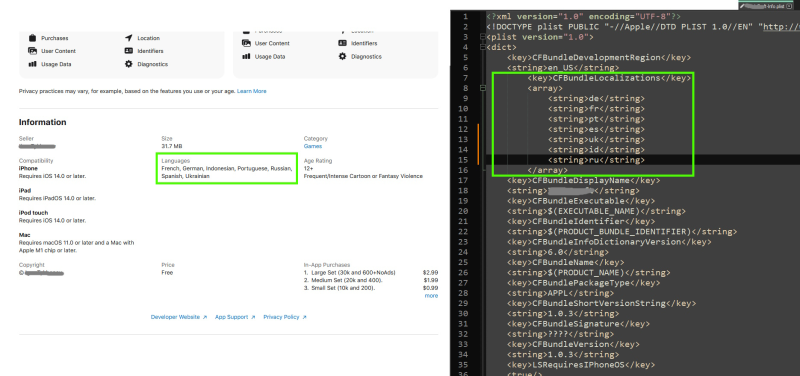Screen dimensions: 800x376
Task: Open the App Support link
Action: pyautogui.click(x=235, y=317)
